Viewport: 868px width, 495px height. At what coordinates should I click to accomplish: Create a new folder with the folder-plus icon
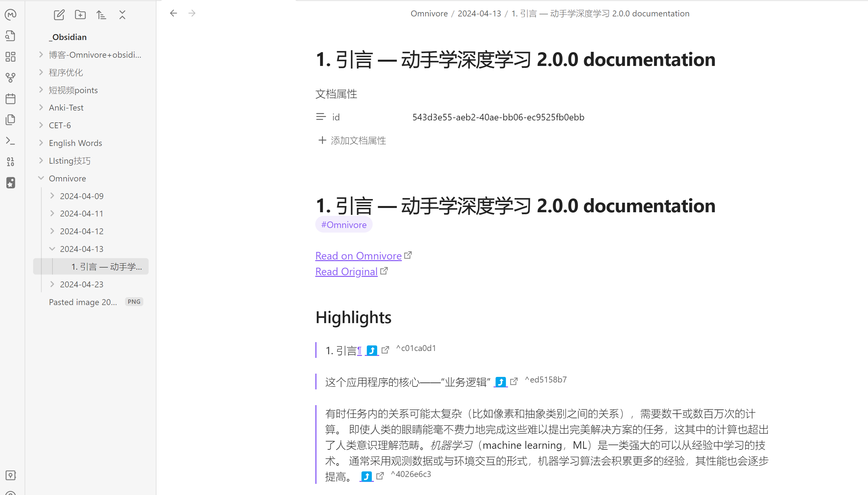(x=80, y=15)
